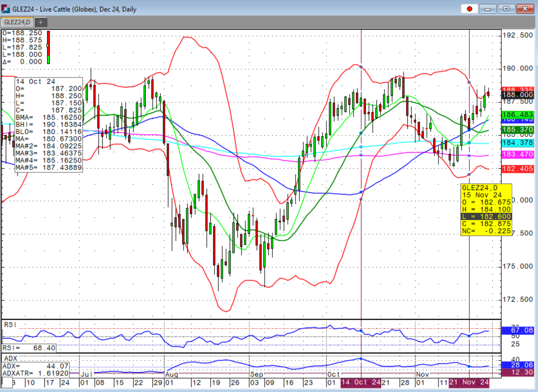Click the BHI= 190.18384 row
Image resolution: width=538 pixels, height=392 pixels.
coord(49,125)
